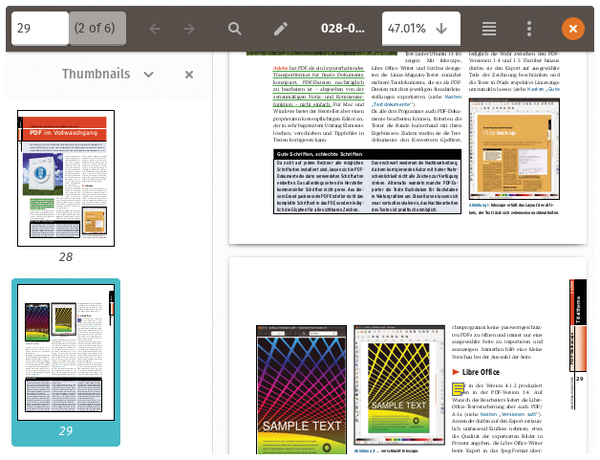Expand the Thumbnails sidebar selector chevron
Image resolution: width=600 pixels, height=460 pixels.
pos(148,74)
